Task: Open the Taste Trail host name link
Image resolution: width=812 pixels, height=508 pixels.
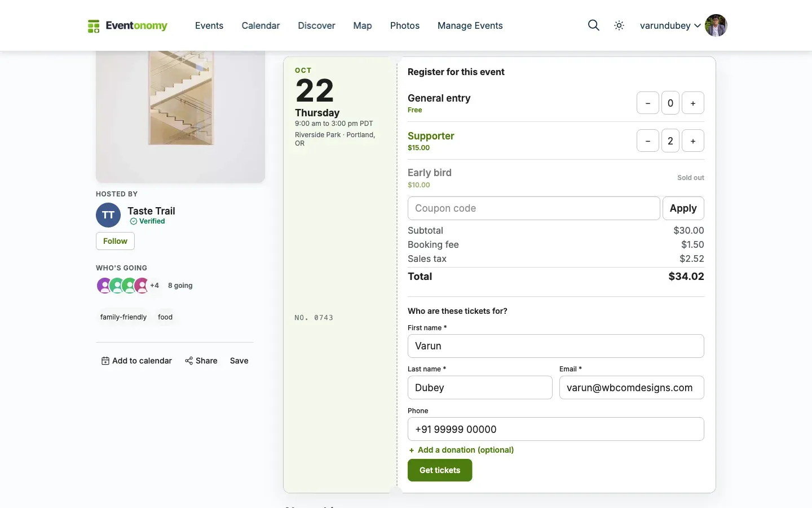Action: [151, 211]
